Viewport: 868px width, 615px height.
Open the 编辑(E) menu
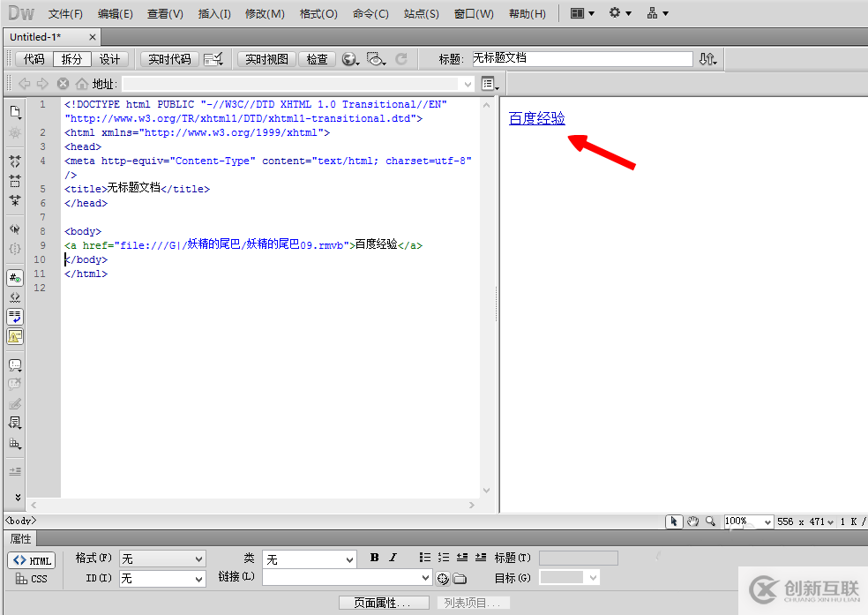116,14
